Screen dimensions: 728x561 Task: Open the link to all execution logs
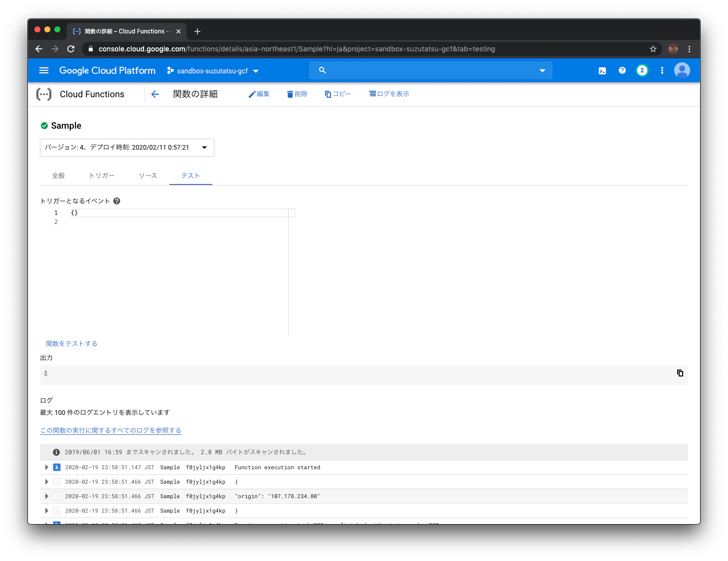[x=111, y=430]
